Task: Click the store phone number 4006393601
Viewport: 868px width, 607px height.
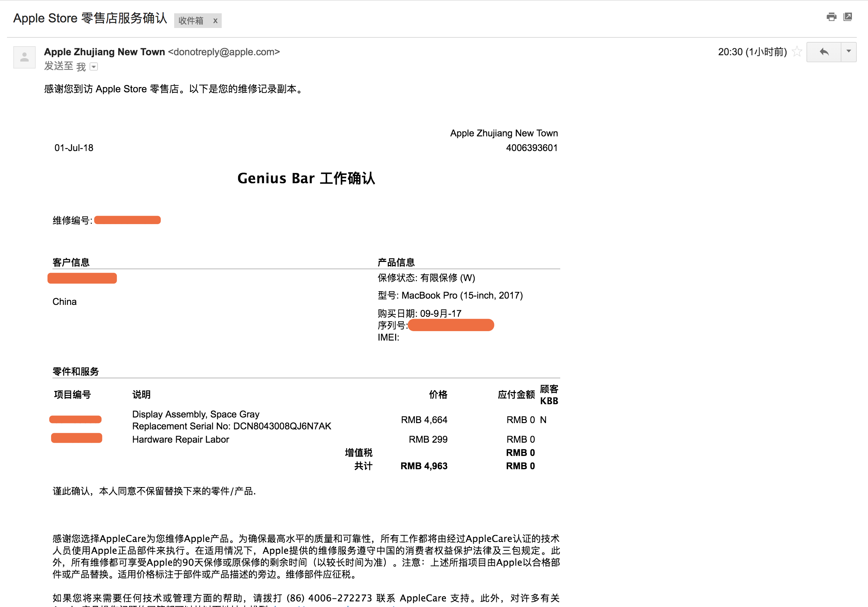Action: [531, 148]
